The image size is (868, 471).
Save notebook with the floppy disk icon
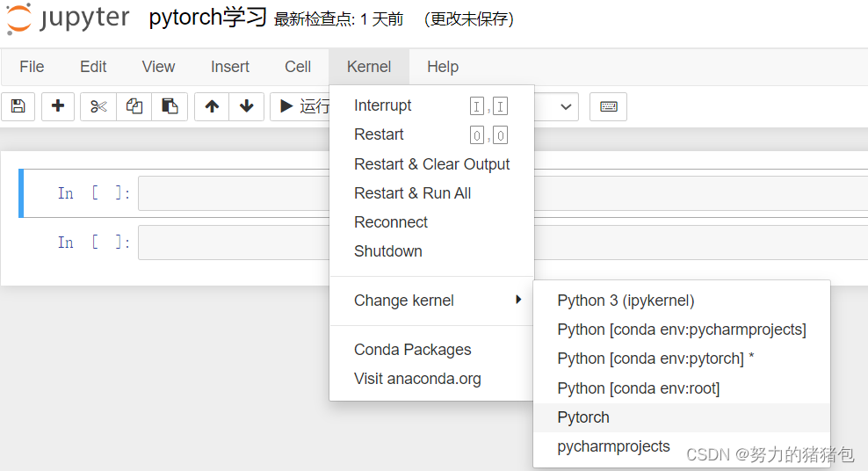pyautogui.click(x=18, y=106)
